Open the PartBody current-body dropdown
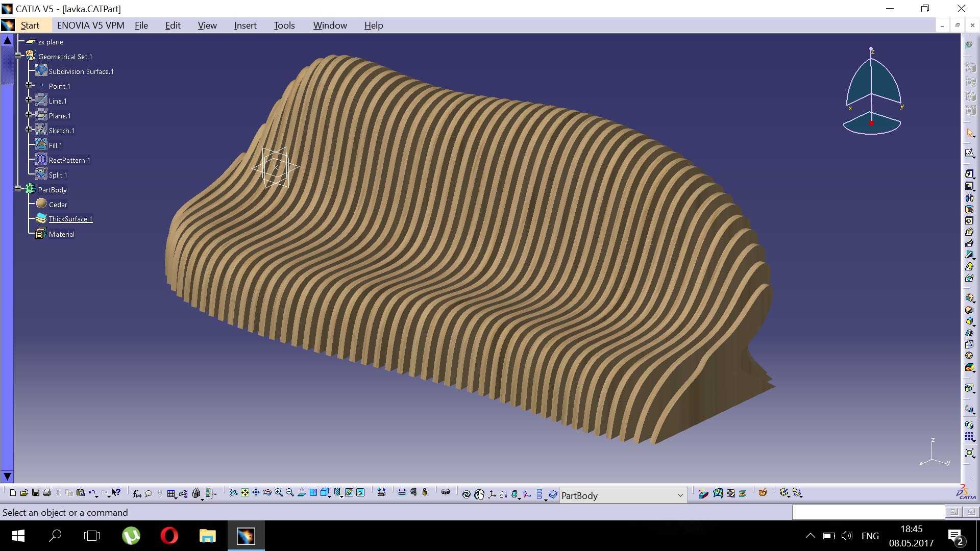Image resolution: width=980 pixels, height=551 pixels. click(680, 495)
